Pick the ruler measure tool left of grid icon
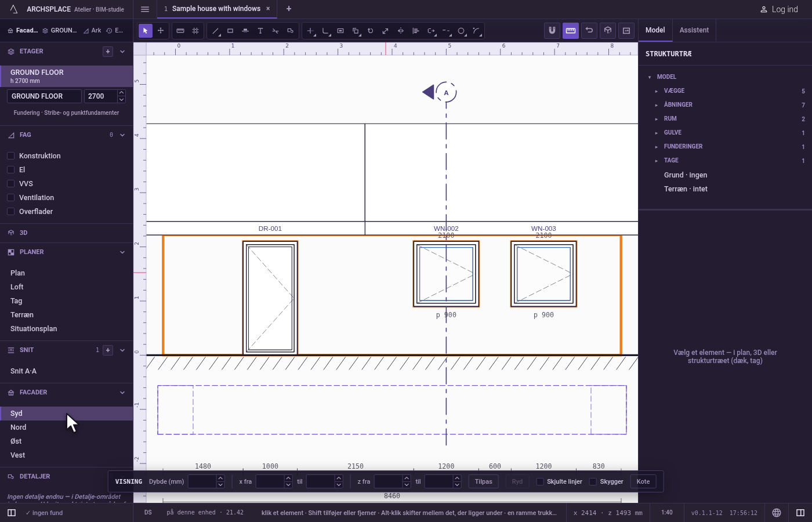This screenshot has width=812, height=522. tap(180, 31)
